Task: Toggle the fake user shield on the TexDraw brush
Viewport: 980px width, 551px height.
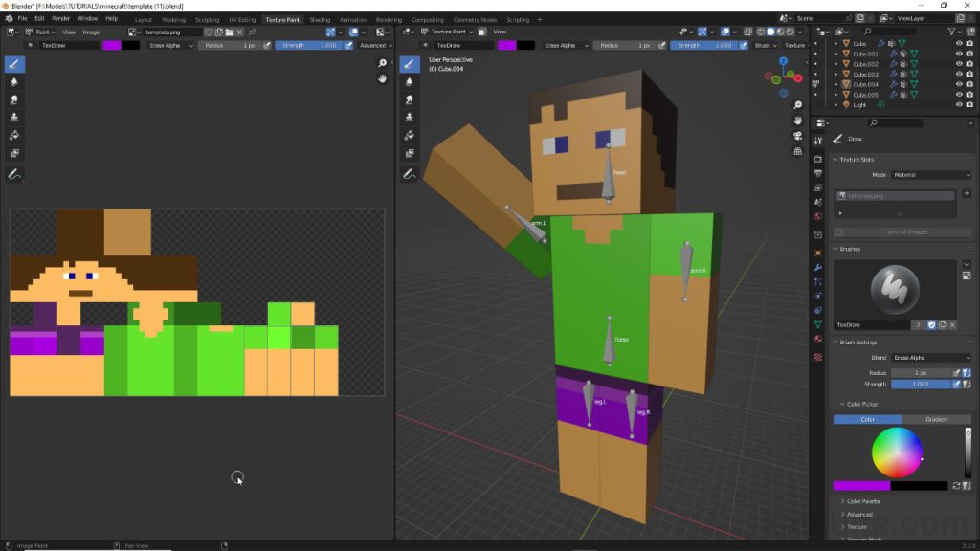Action: tap(932, 325)
